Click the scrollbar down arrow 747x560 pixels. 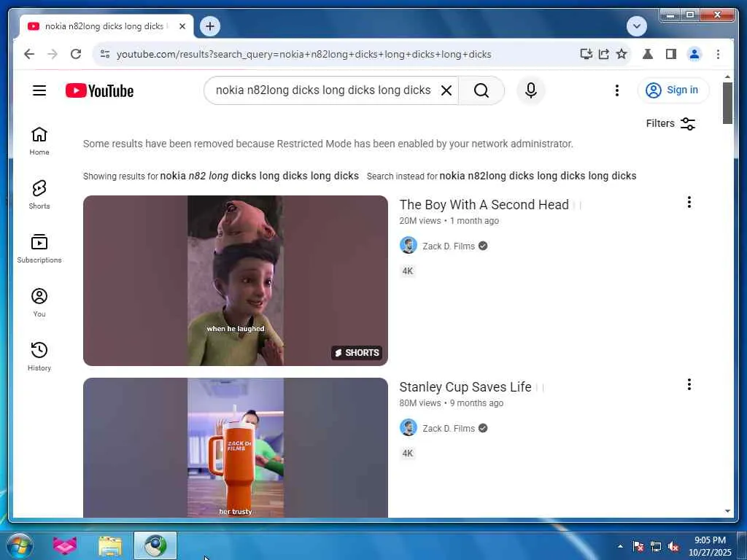[727, 511]
